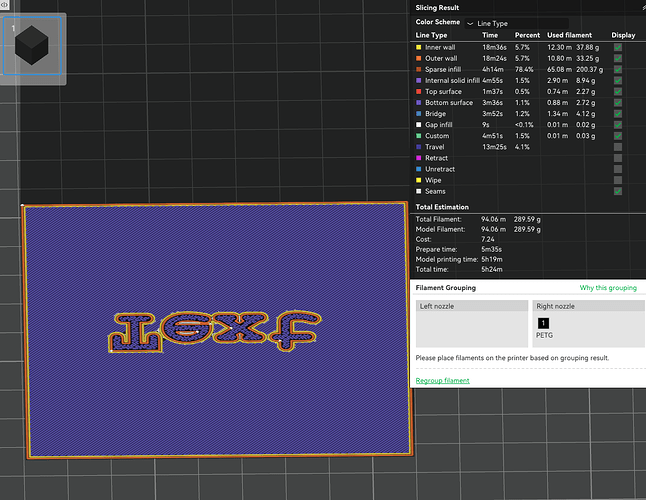Screen dimensions: 646x500
Task: Click the Top surface red swatch
Action: tap(419, 92)
